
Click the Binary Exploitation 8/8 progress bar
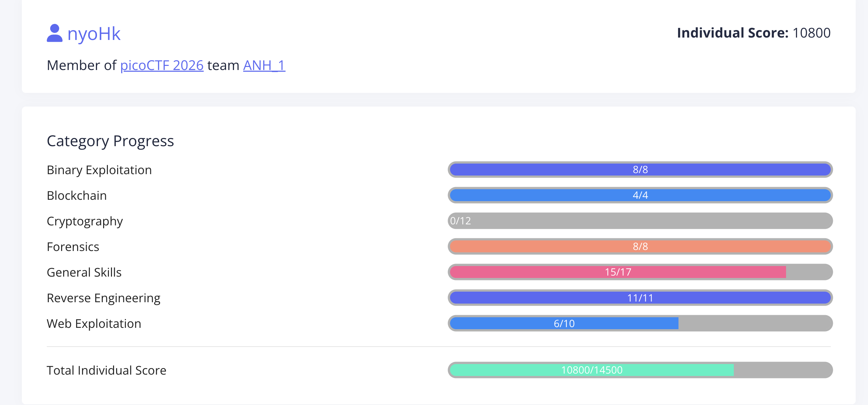click(x=640, y=169)
